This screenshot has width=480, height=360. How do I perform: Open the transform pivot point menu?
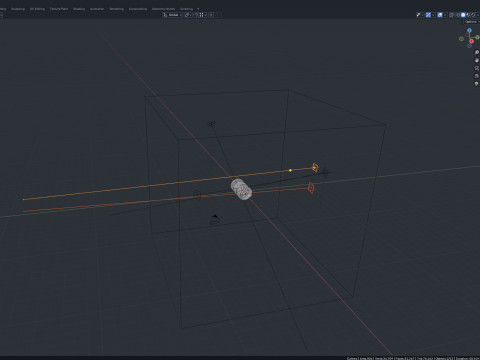pyautogui.click(x=188, y=15)
